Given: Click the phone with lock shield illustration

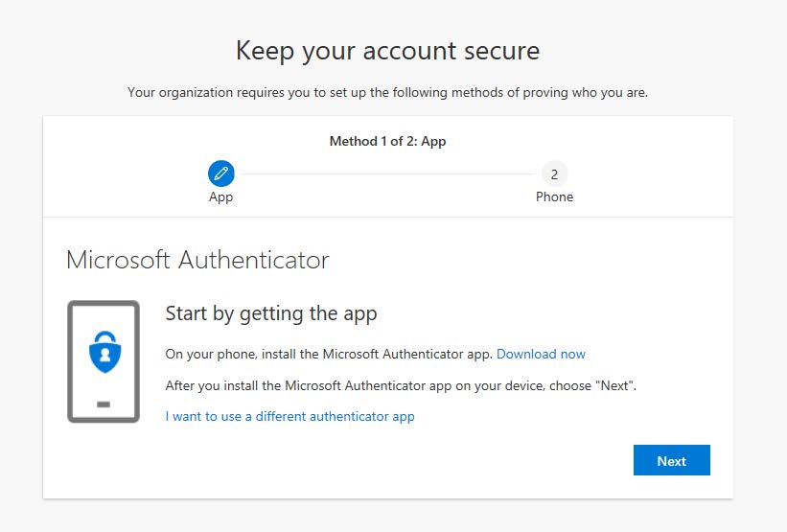Looking at the screenshot, I should tap(104, 361).
